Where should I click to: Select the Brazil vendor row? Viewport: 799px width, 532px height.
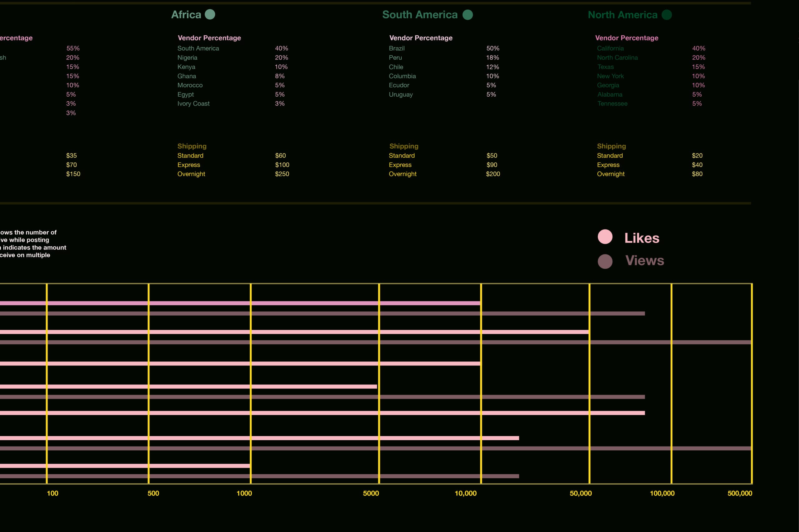click(x=397, y=49)
